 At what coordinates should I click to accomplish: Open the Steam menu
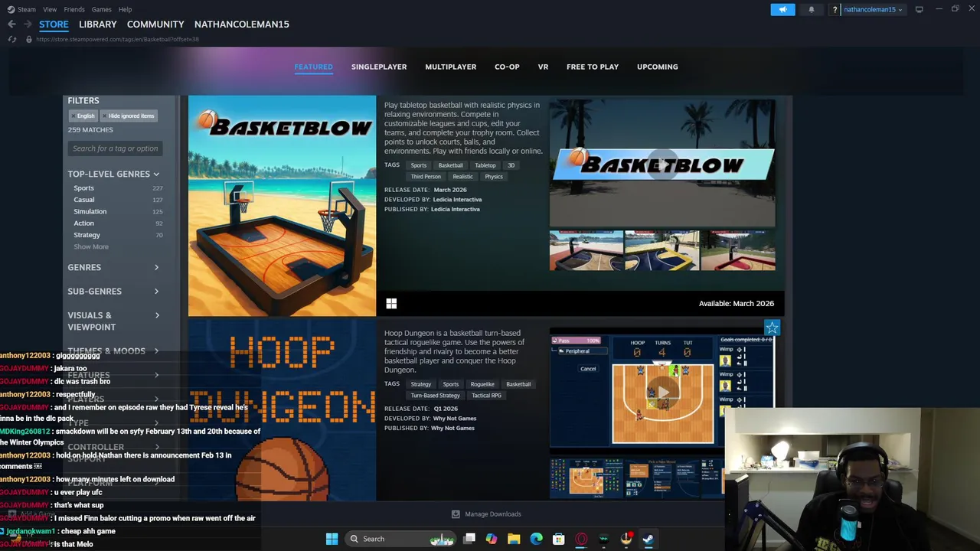pyautogui.click(x=27, y=9)
